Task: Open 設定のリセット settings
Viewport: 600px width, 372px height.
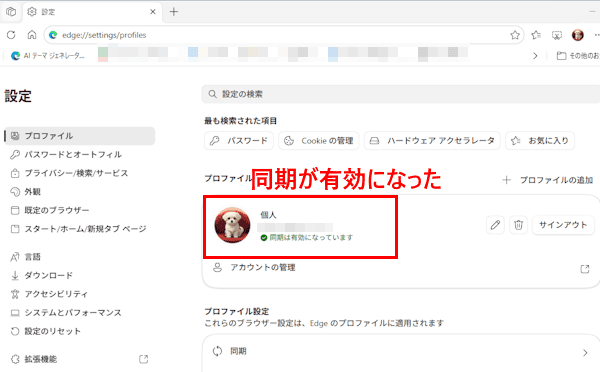Action: [x=80, y=331]
